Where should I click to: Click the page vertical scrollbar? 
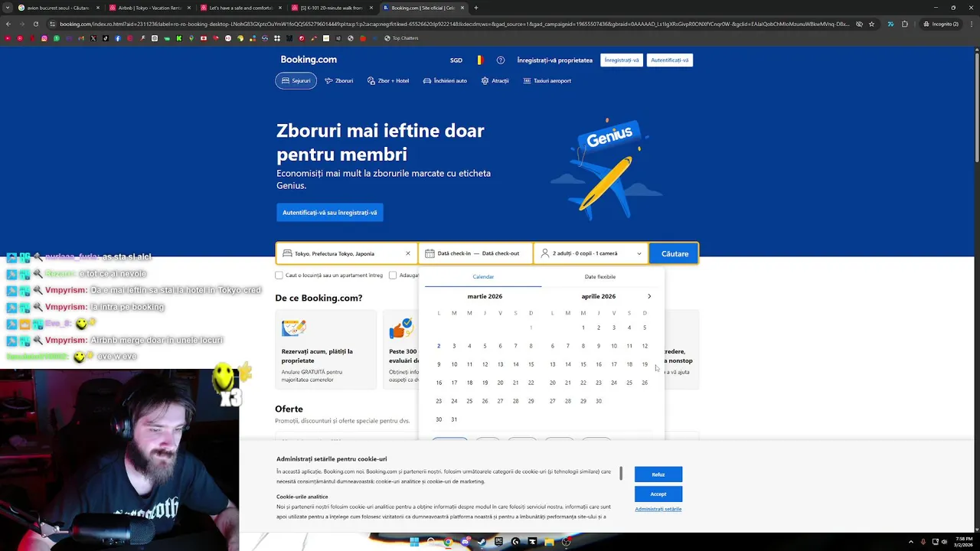pos(977,107)
